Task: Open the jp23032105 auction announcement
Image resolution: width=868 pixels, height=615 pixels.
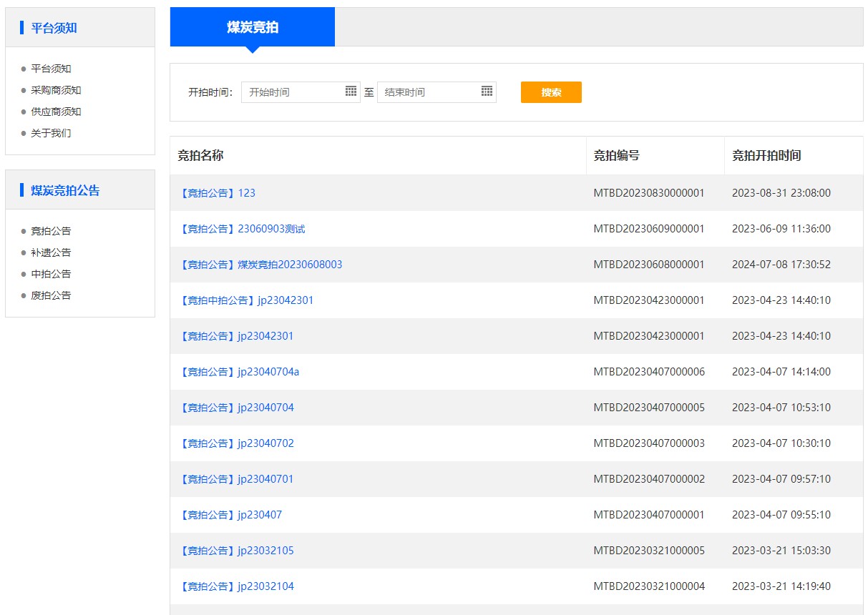Action: pos(237,550)
